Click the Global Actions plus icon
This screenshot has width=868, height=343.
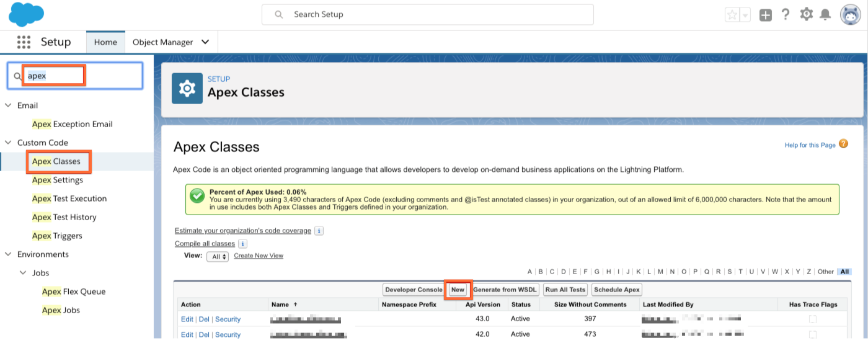[766, 15]
